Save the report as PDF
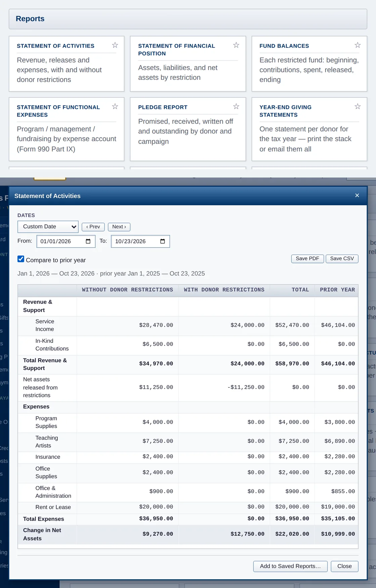Screen dimensions: 376x588 308,259
